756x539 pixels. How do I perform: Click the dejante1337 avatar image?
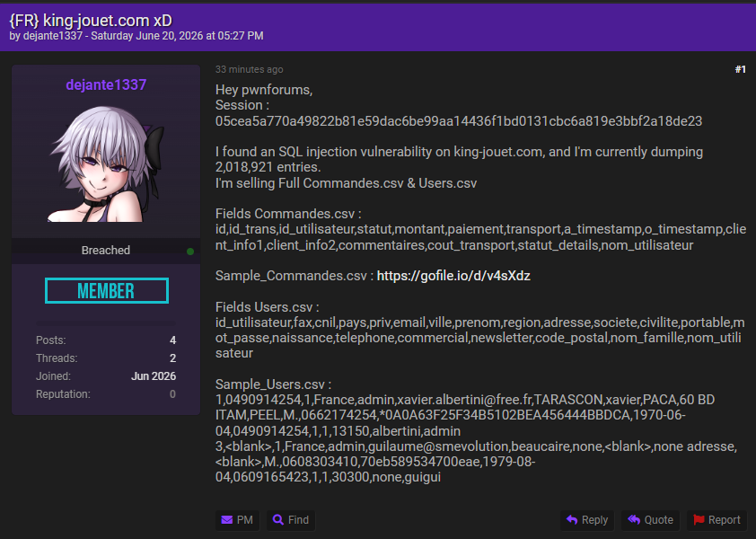pyautogui.click(x=107, y=164)
